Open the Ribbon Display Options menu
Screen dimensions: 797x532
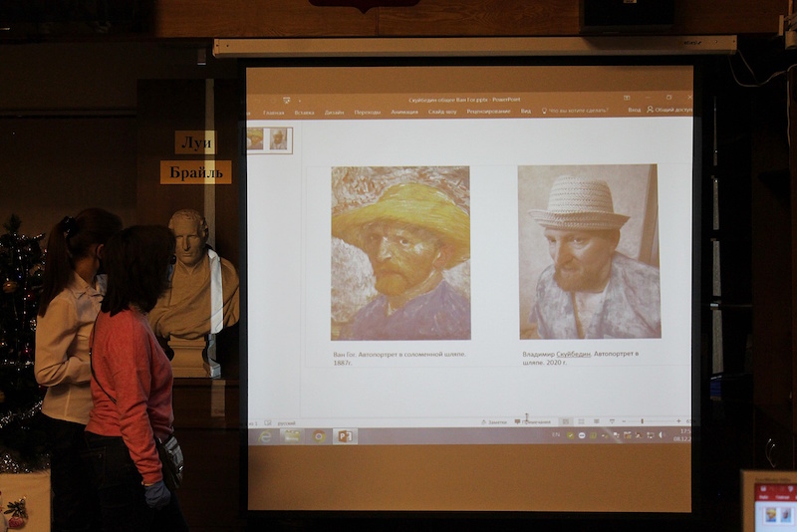629,98
